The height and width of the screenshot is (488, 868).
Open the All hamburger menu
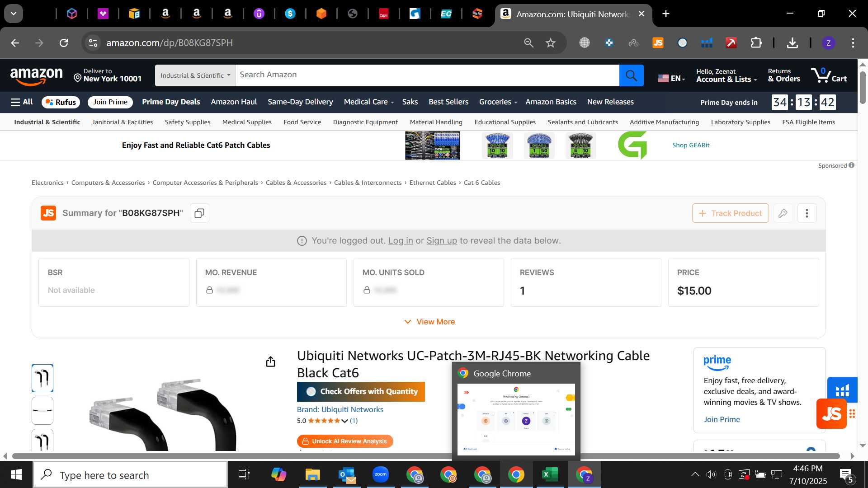click(22, 102)
